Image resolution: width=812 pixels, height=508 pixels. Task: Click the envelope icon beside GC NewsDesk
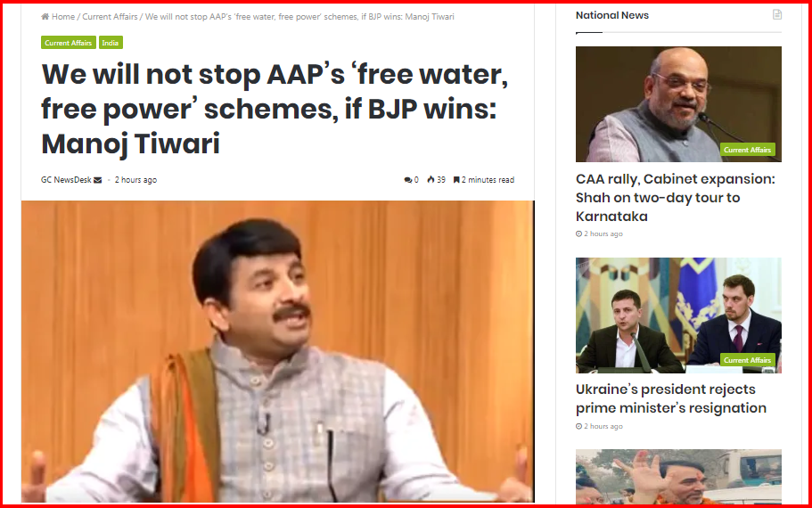pyautogui.click(x=98, y=180)
